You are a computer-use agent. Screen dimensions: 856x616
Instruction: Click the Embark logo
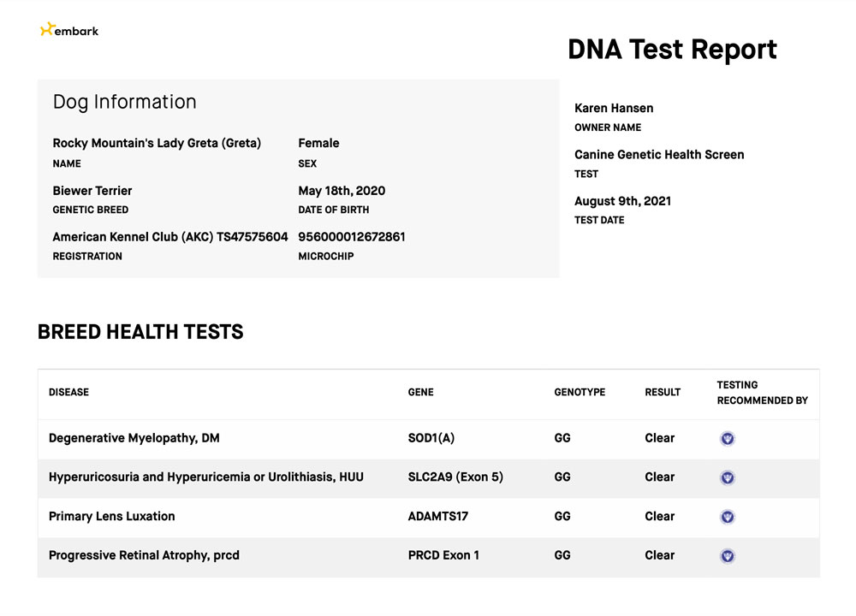[69, 30]
